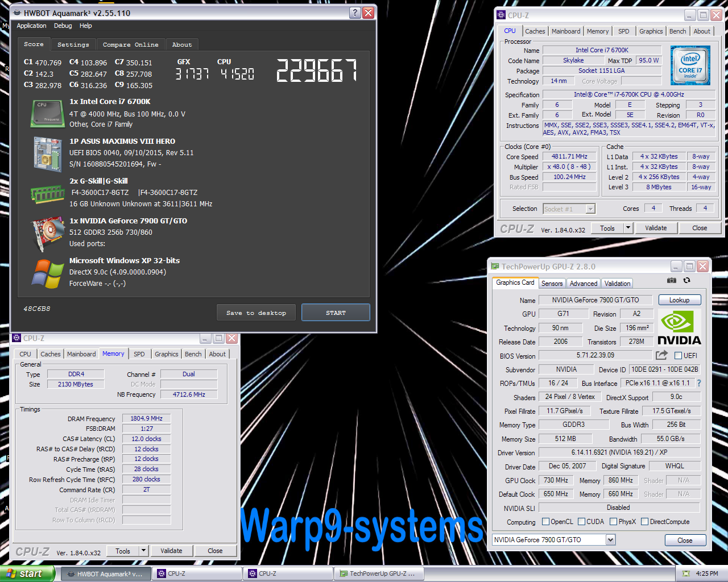Image resolution: width=728 pixels, height=582 pixels.
Task: Click the Core Speed 4811.71 MHz value
Action: point(569,156)
